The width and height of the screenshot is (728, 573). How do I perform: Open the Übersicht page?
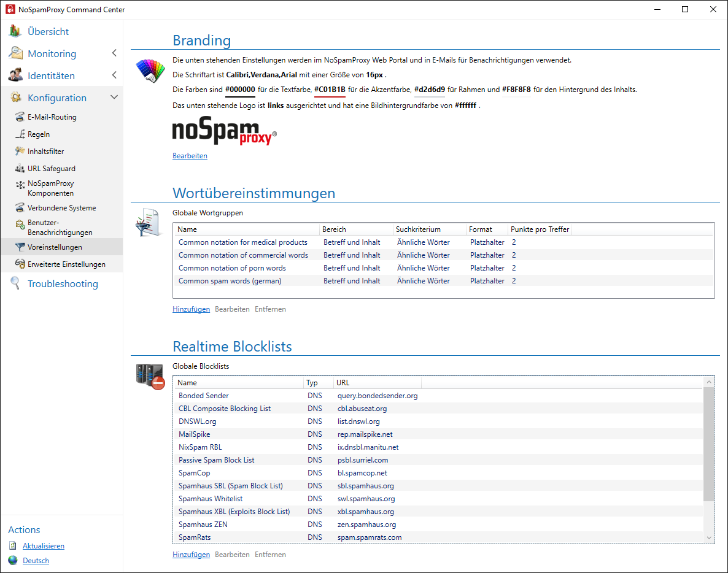48,31
